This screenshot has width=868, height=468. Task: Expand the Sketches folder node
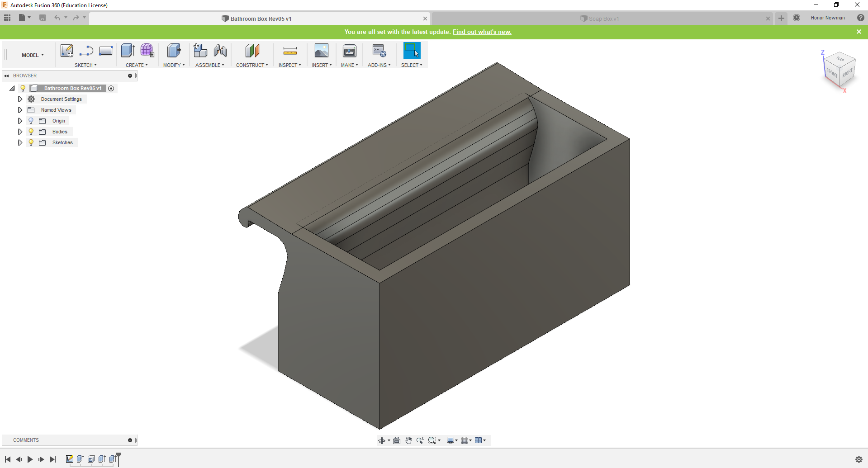tap(20, 142)
